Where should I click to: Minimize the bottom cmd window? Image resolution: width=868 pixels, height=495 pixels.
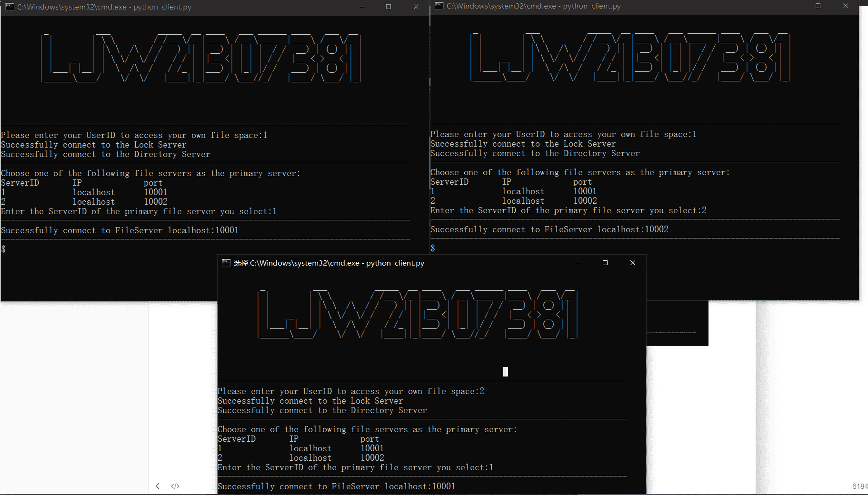pyautogui.click(x=579, y=263)
